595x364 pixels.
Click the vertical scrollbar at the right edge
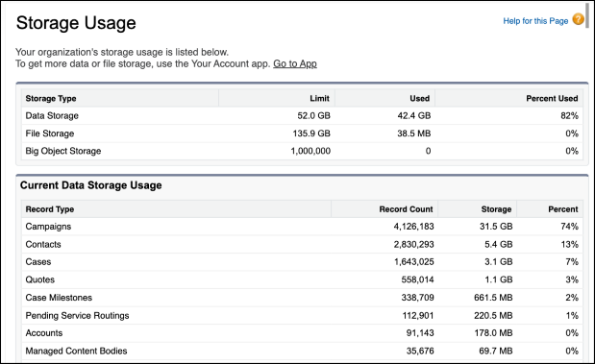pyautogui.click(x=587, y=14)
